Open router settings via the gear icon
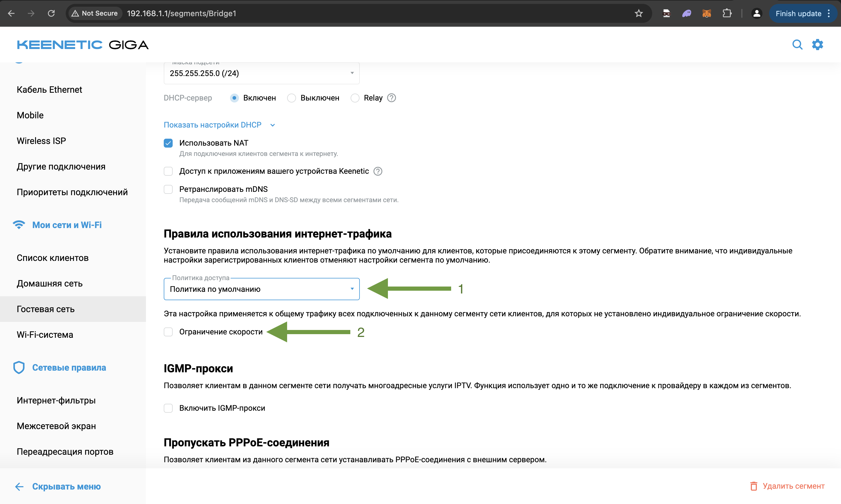Viewport: 841px width, 504px height. click(817, 45)
